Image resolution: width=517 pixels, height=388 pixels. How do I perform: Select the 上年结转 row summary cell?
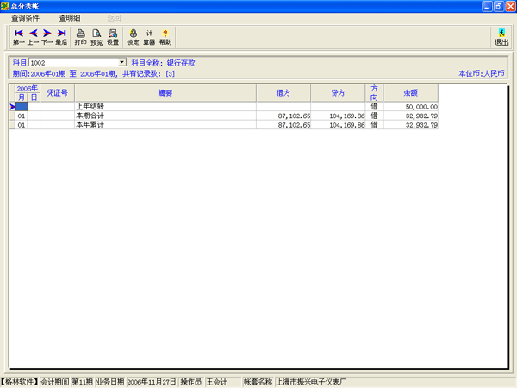click(165, 106)
